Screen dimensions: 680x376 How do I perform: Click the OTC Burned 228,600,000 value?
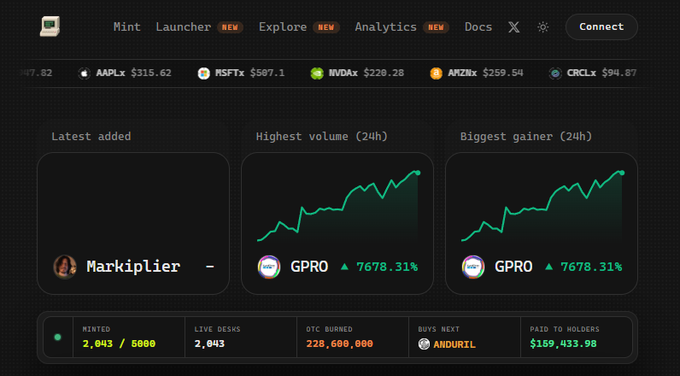pyautogui.click(x=340, y=344)
